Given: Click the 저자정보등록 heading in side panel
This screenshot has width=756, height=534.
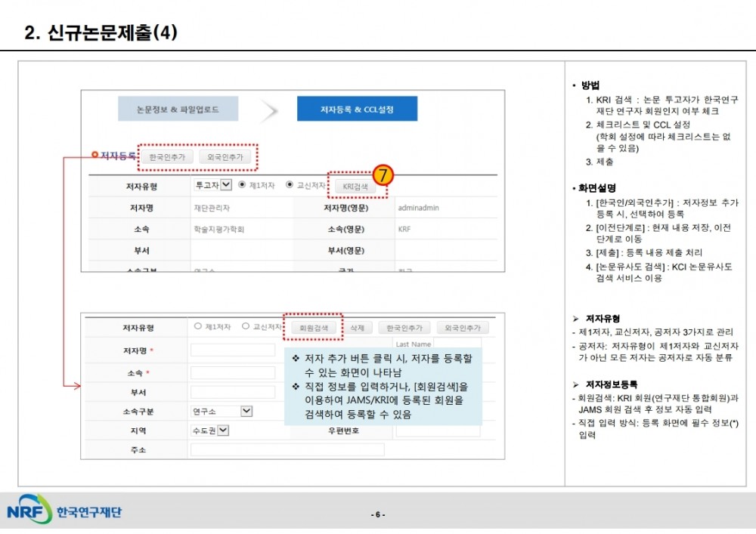Looking at the screenshot, I should coord(612,384).
